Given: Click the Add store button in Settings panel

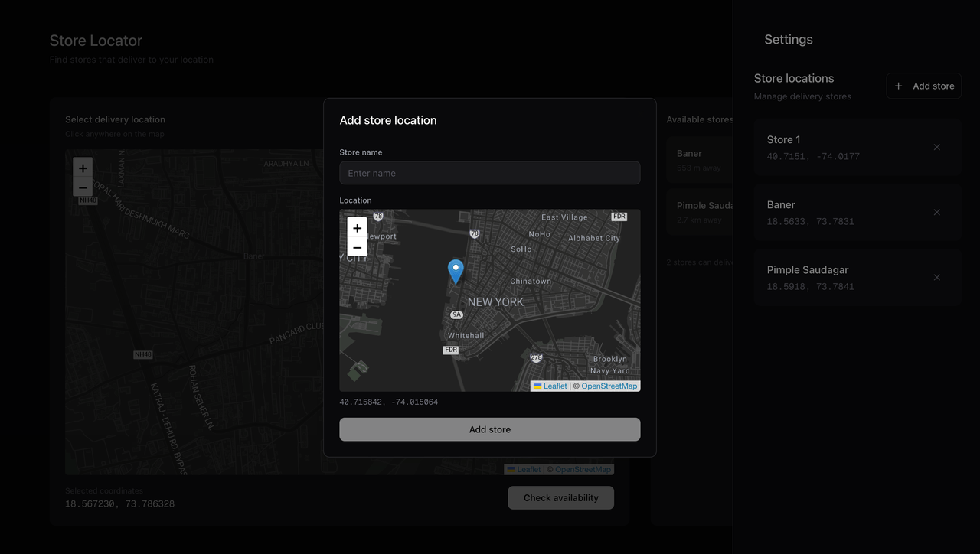Looking at the screenshot, I should (923, 86).
